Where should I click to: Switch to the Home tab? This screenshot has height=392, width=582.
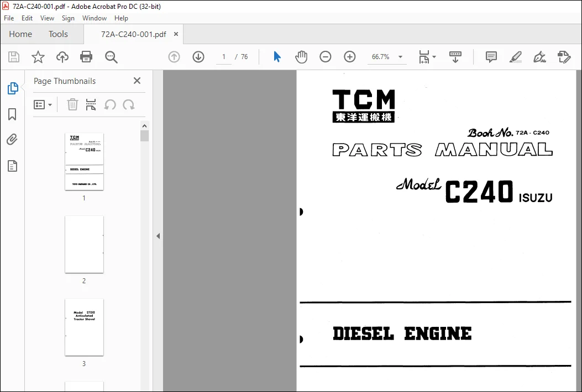(x=20, y=34)
